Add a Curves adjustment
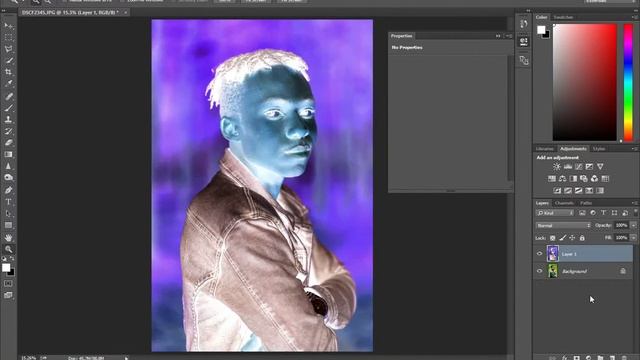This screenshot has height=360, width=640. pos(579,167)
